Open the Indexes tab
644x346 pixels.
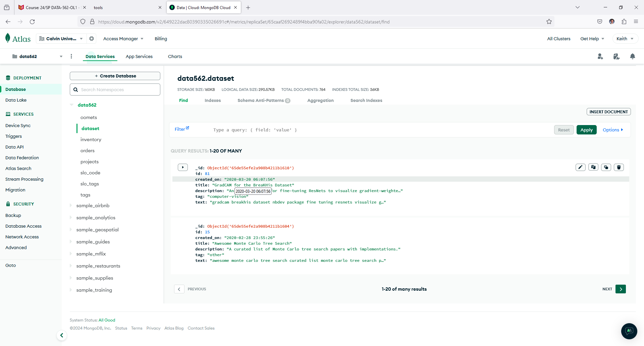tap(212, 100)
